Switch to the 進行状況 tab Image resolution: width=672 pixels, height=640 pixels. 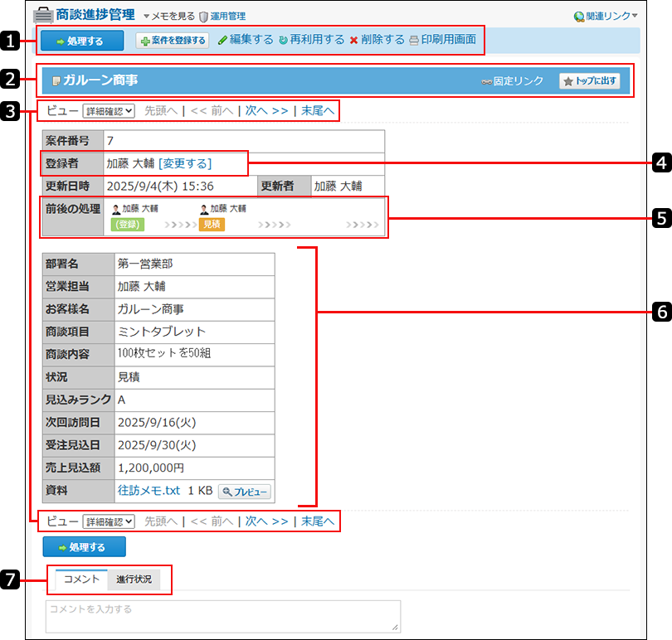click(x=134, y=579)
